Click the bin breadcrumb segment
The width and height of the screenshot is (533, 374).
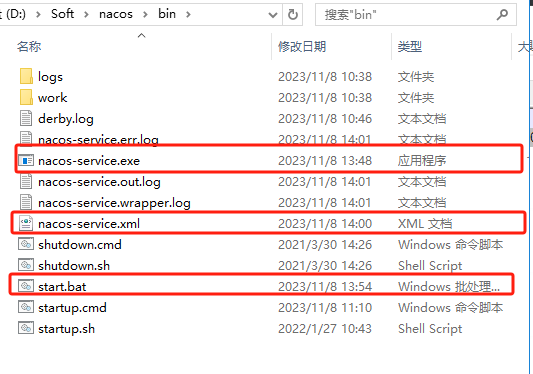[167, 14]
